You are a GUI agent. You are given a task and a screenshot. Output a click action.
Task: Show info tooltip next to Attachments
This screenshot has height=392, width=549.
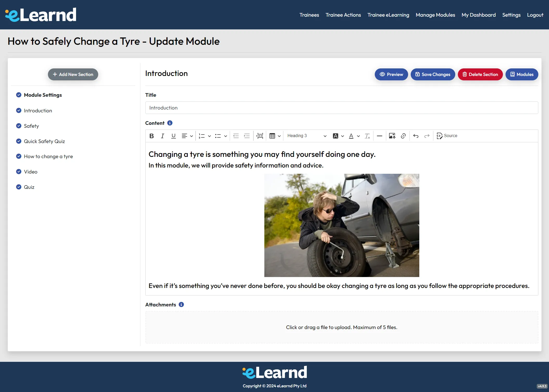[x=181, y=305]
